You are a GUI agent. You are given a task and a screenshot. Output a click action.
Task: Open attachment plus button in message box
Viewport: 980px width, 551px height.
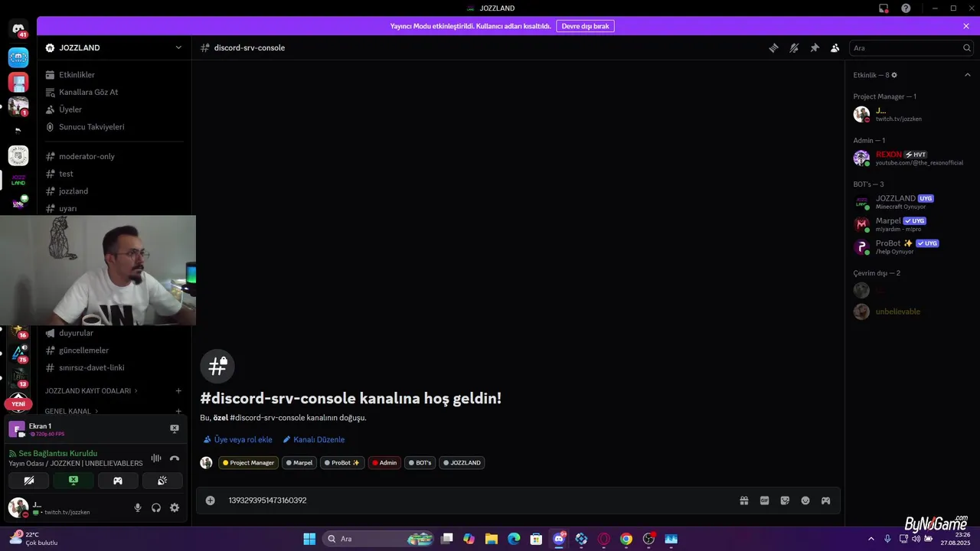(210, 500)
